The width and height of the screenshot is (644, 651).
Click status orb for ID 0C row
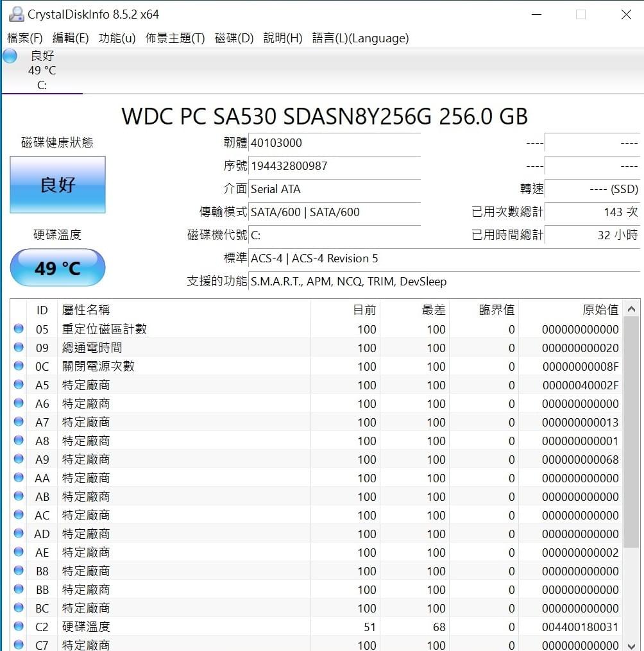[x=19, y=366]
